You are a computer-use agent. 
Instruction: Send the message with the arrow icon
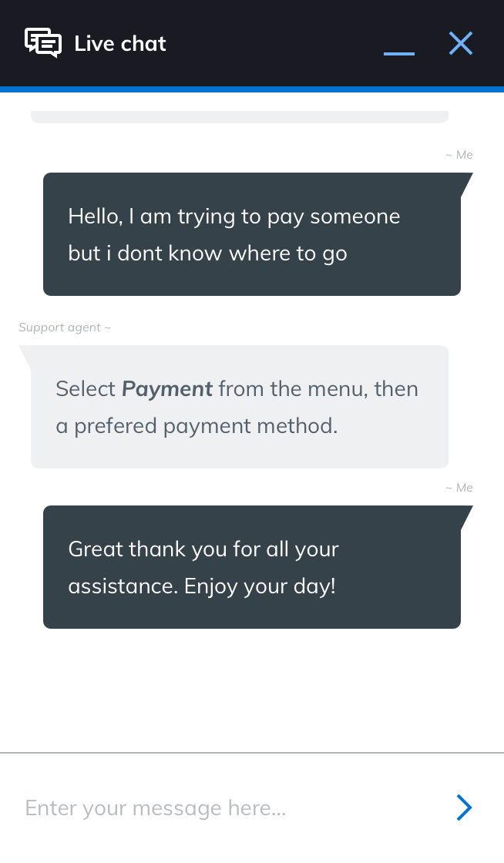463,807
